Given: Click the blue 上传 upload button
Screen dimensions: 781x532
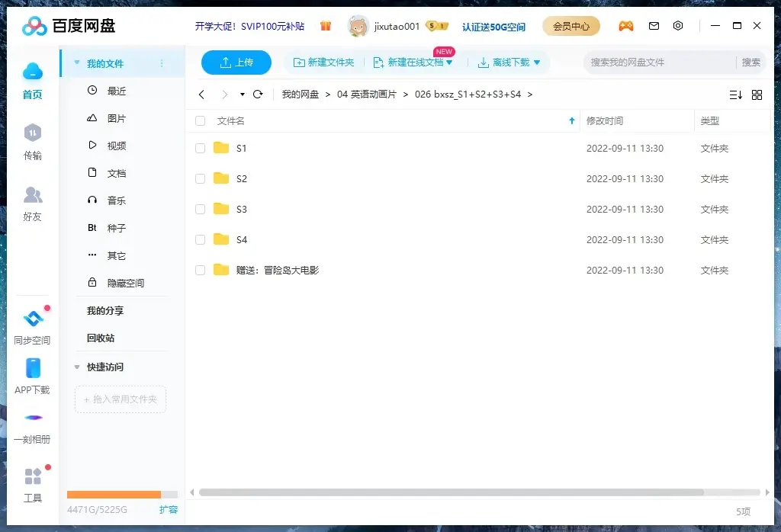Looking at the screenshot, I should tap(236, 62).
